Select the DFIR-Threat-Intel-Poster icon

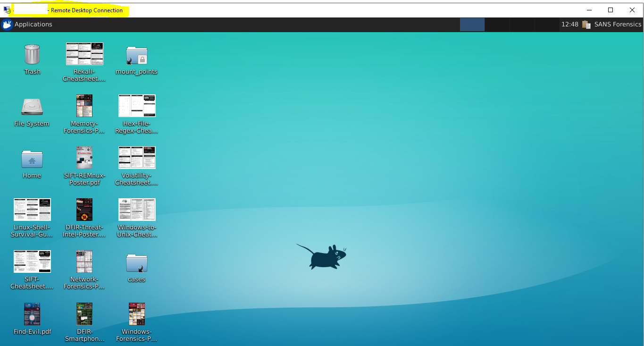point(84,210)
